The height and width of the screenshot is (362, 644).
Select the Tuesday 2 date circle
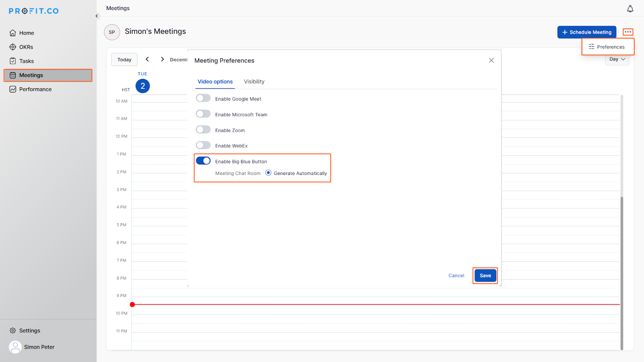[143, 86]
